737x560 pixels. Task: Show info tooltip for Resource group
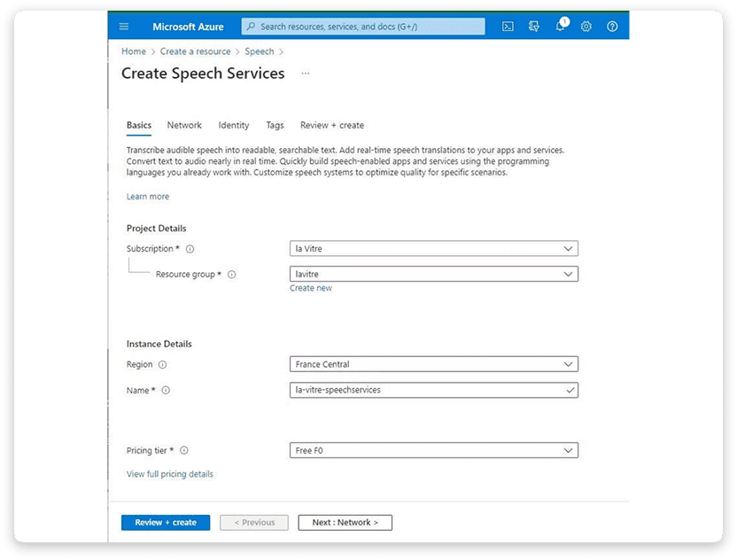tap(232, 275)
